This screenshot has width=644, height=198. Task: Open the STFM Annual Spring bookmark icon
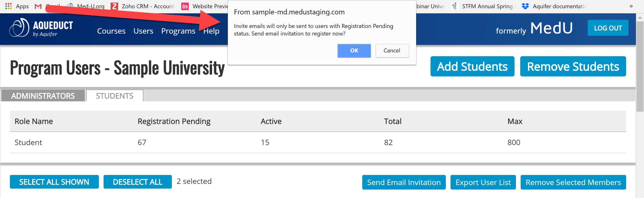click(x=455, y=6)
